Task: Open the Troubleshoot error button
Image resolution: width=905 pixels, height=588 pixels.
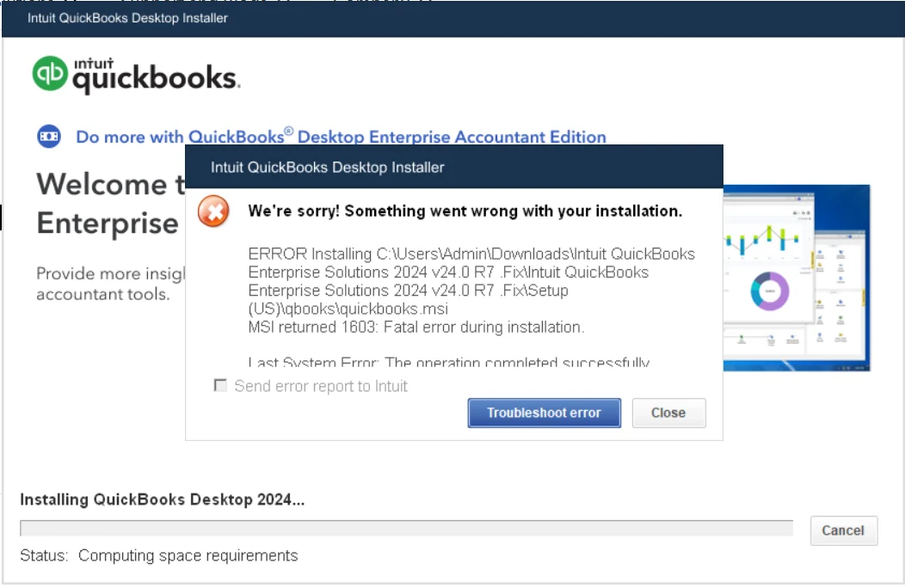Action: click(x=544, y=413)
